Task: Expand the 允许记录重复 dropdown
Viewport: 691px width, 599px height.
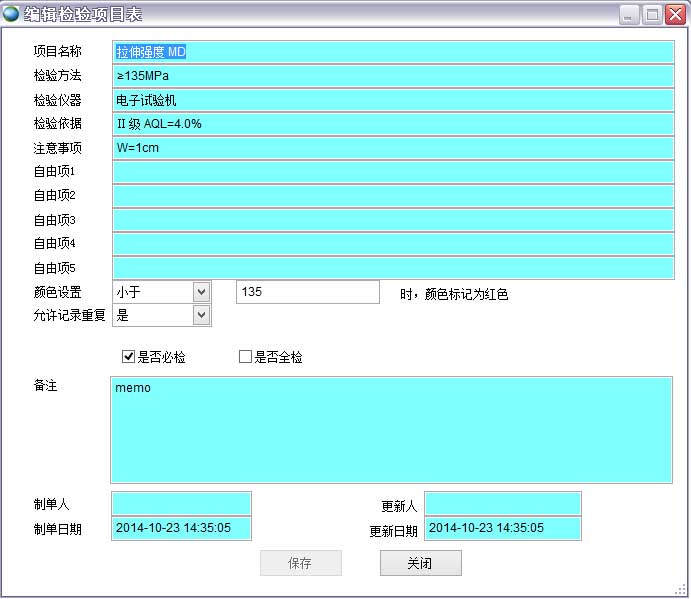Action: click(x=201, y=315)
